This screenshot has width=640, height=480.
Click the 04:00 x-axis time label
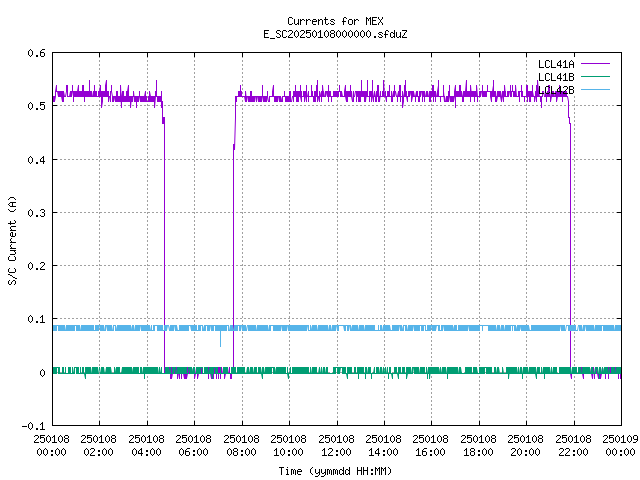[x=146, y=452]
